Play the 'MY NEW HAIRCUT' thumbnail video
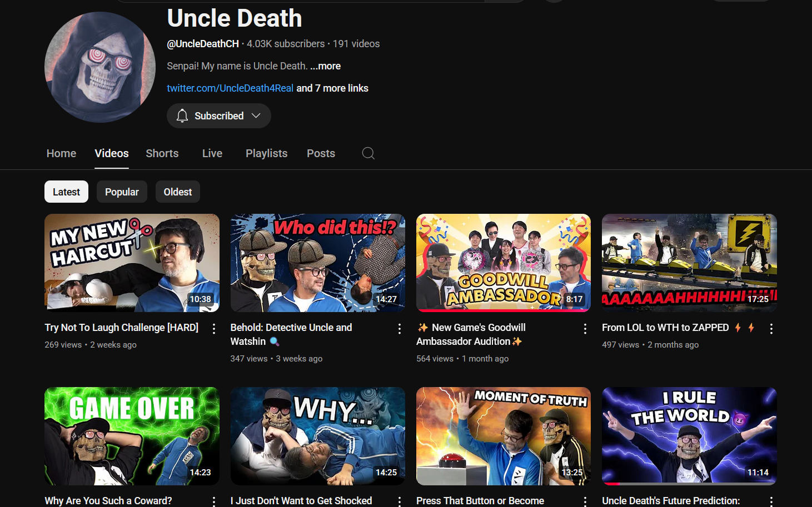 [132, 263]
